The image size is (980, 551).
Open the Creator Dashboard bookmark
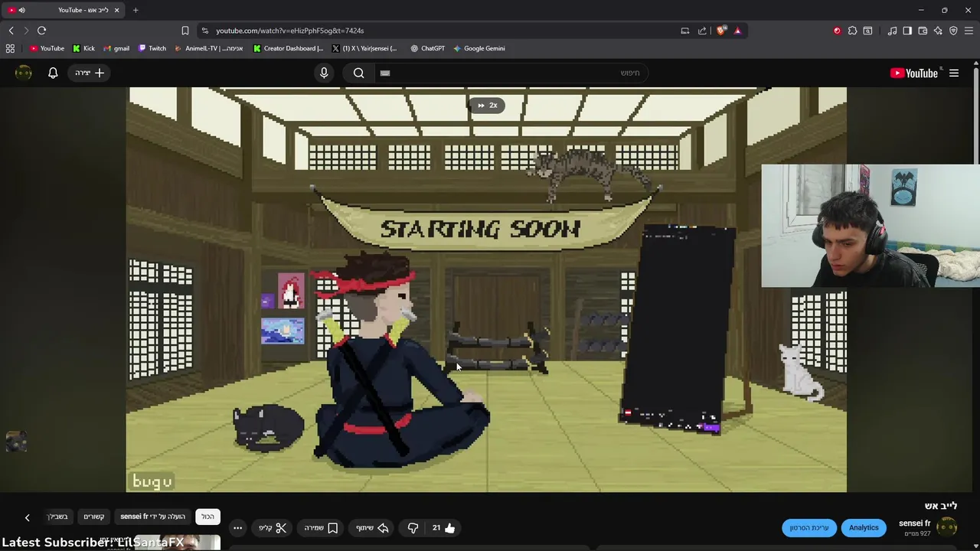(288, 48)
